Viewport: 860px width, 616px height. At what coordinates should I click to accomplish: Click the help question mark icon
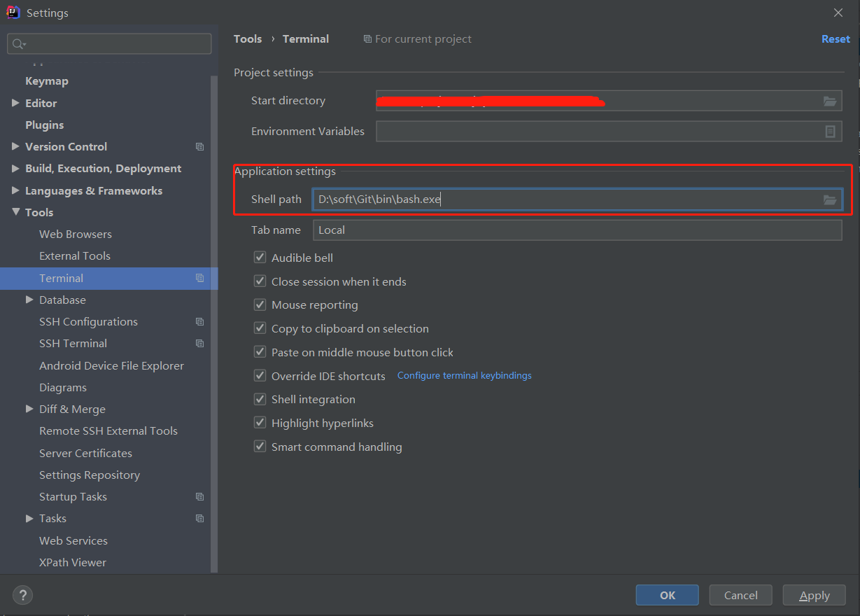(x=22, y=595)
